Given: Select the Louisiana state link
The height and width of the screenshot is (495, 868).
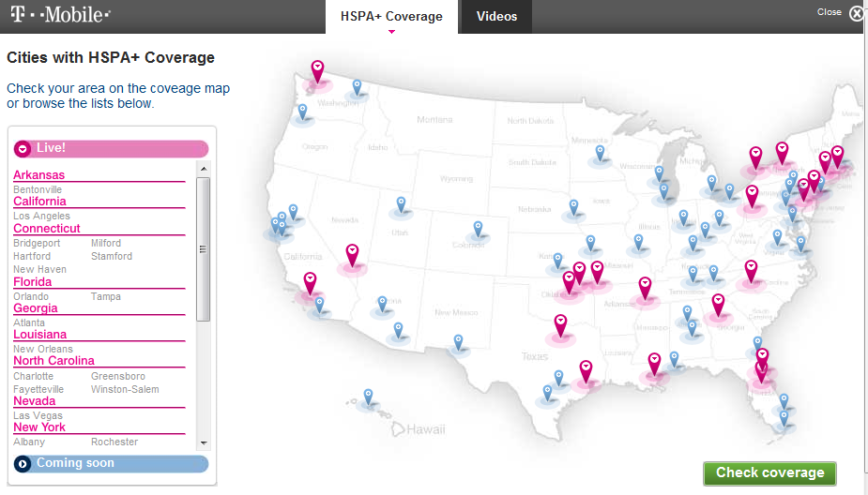Looking at the screenshot, I should pos(39,335).
